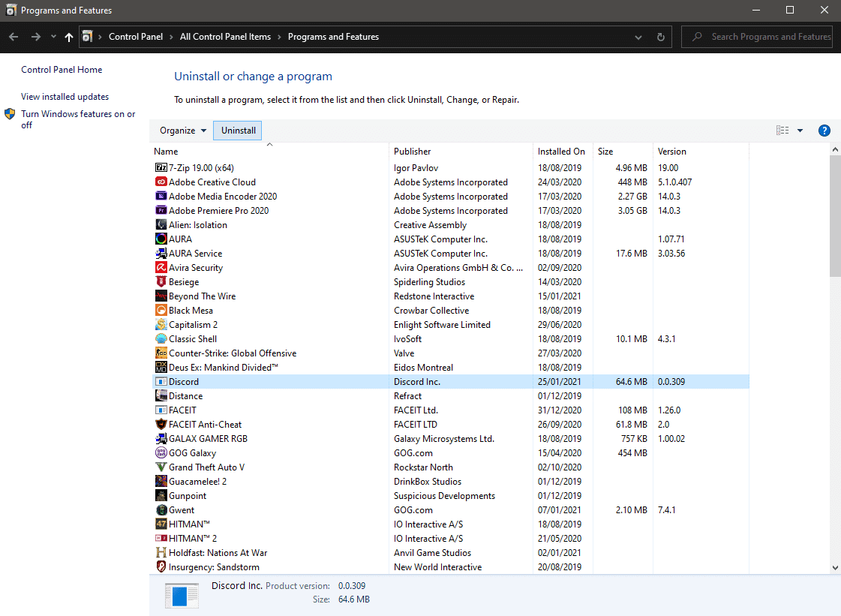Viewport: 841px width, 616px height.
Task: Click the Beyond The Wire icon
Action: [161, 296]
